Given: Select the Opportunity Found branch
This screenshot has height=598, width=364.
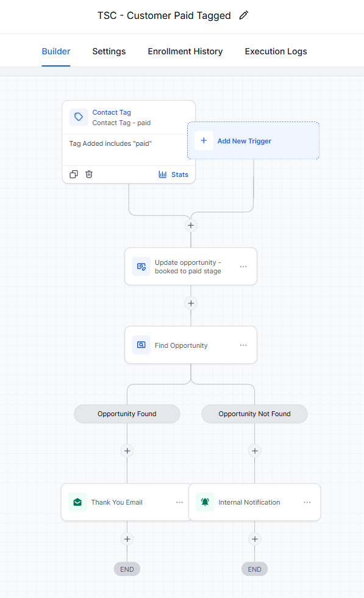Looking at the screenshot, I should tap(127, 414).
